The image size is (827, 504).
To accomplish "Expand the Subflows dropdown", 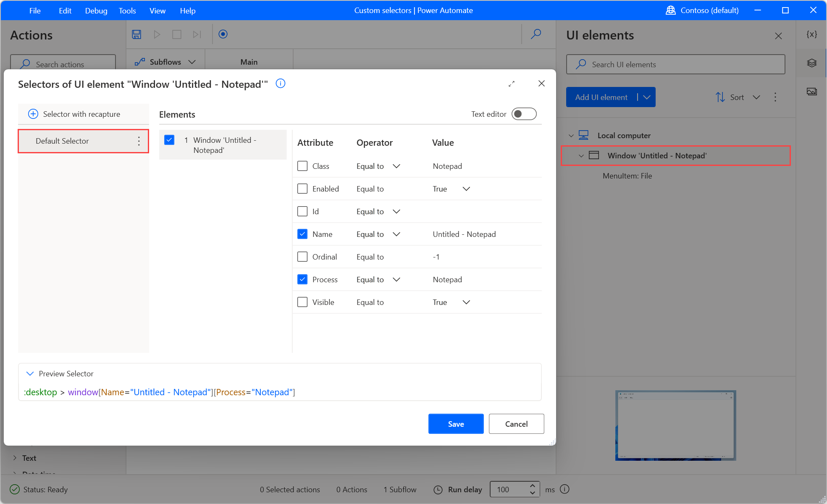I will point(192,61).
